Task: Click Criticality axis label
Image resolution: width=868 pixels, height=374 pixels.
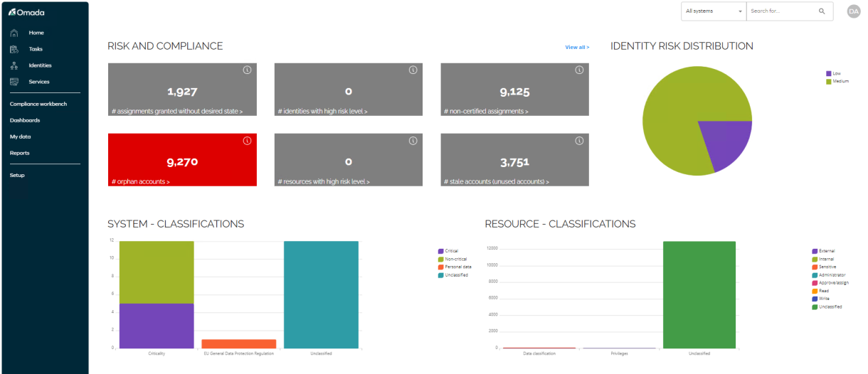Action: tap(157, 353)
